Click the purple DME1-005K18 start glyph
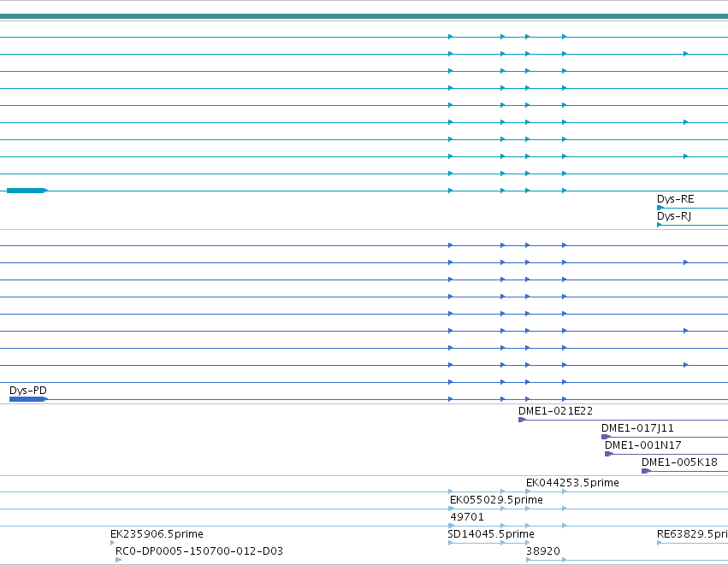 point(645,471)
